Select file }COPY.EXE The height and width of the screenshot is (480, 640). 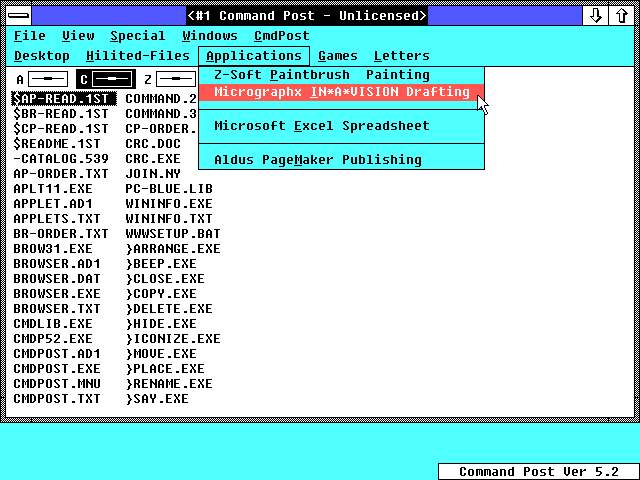pos(161,293)
